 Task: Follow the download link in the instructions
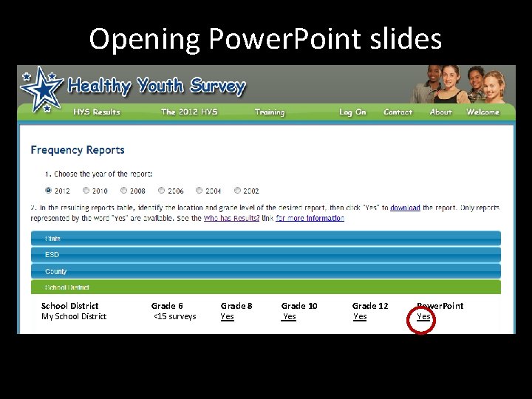tap(405, 208)
